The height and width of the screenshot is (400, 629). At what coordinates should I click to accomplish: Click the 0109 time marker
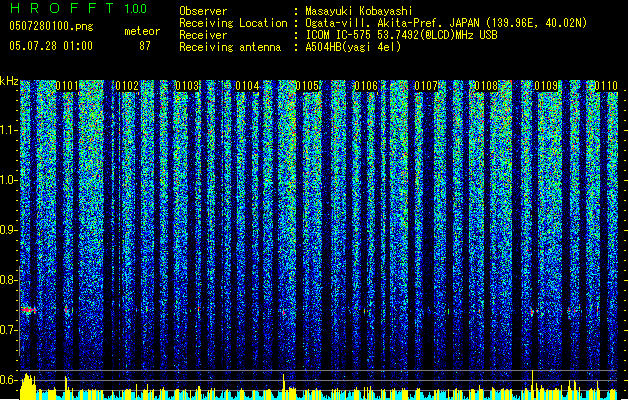546,86
